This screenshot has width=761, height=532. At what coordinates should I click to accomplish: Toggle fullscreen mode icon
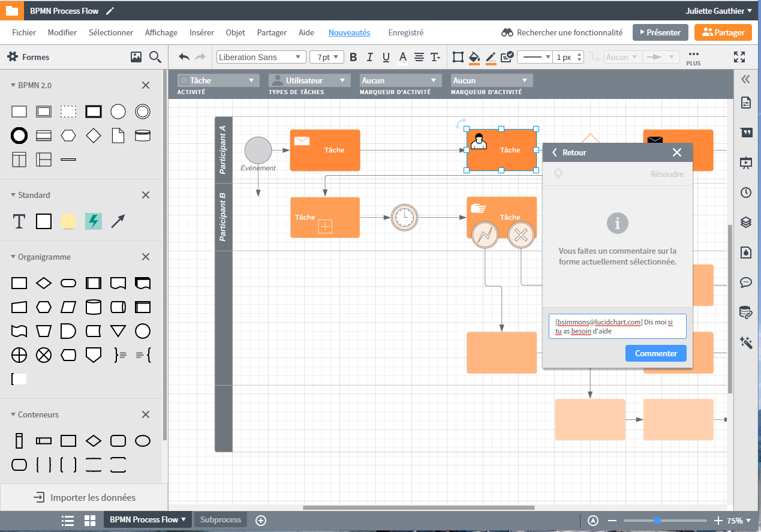[x=739, y=57]
